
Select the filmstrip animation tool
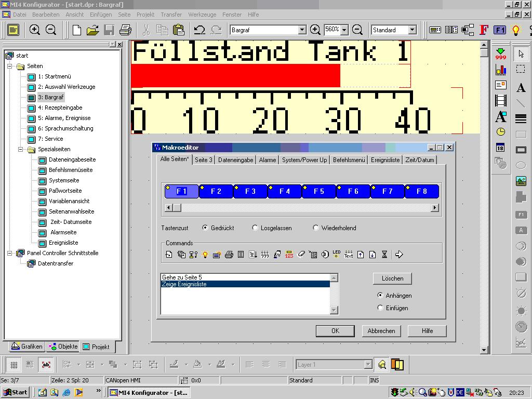(501, 100)
